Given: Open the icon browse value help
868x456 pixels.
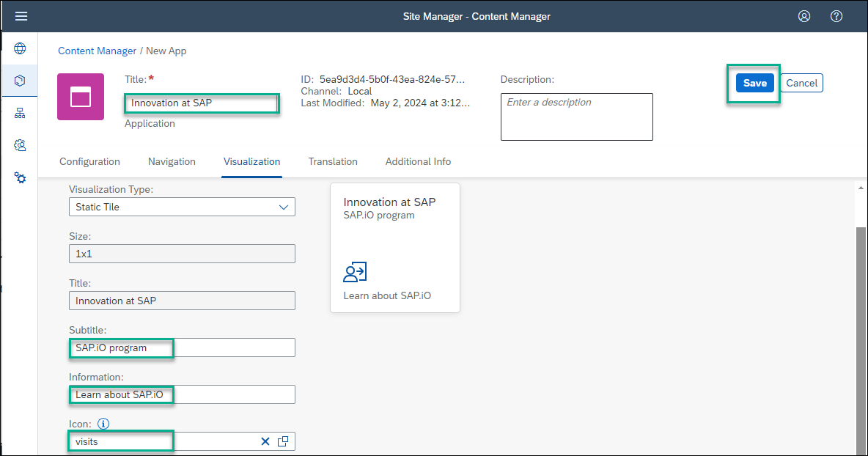Looking at the screenshot, I should [283, 441].
